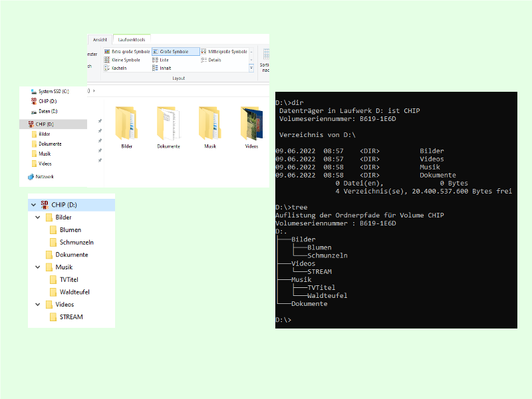Click the 'D:\>dir' command line
The height and width of the screenshot is (399, 532).
pos(289,103)
